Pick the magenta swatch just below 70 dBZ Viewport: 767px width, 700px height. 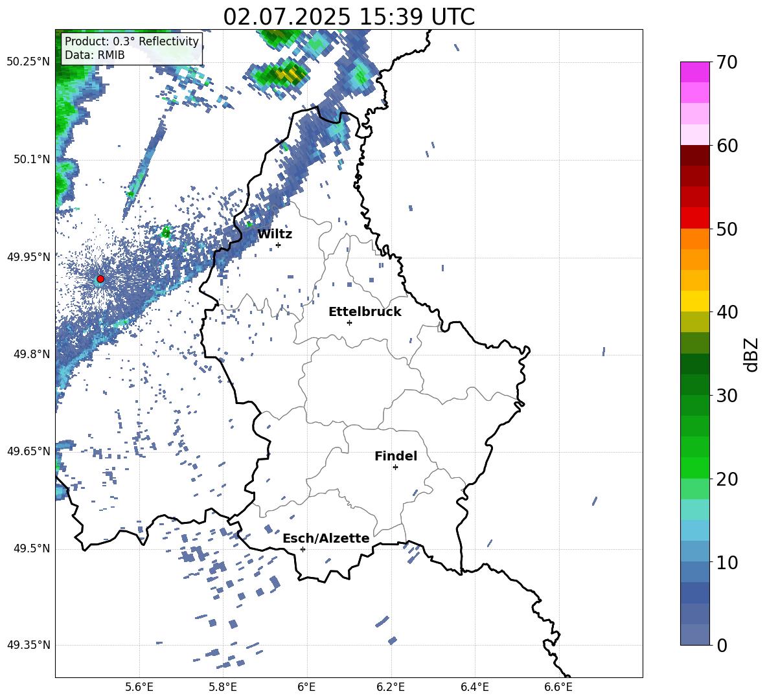click(694, 73)
